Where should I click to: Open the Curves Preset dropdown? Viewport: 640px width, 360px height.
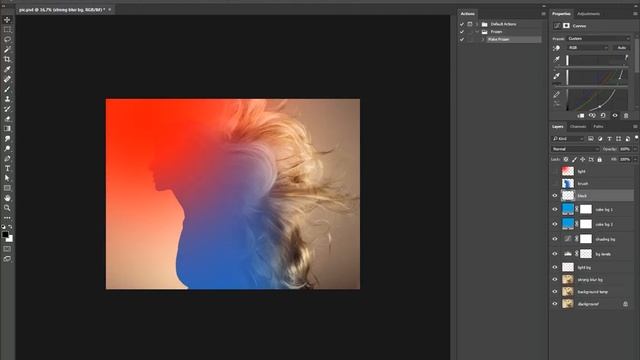[x=598, y=38]
